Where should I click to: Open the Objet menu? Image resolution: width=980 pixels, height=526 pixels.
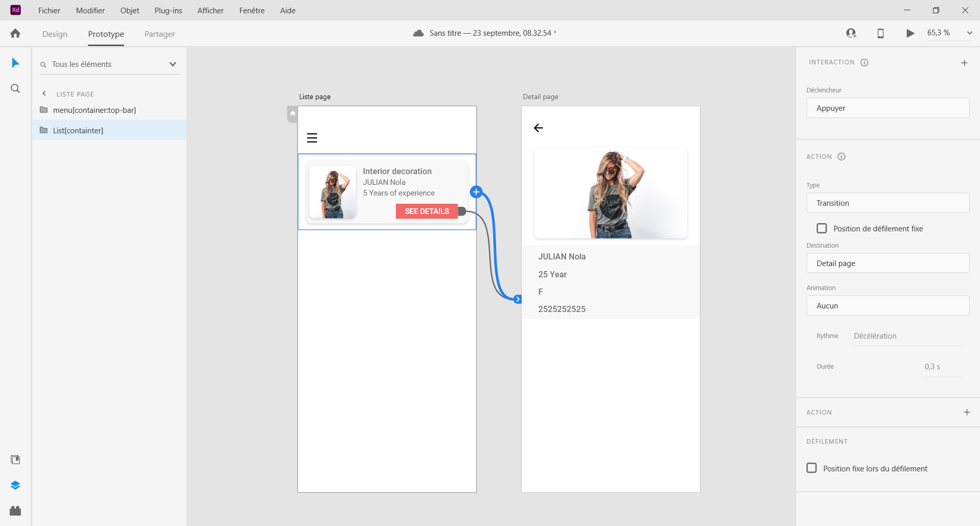tap(130, 10)
